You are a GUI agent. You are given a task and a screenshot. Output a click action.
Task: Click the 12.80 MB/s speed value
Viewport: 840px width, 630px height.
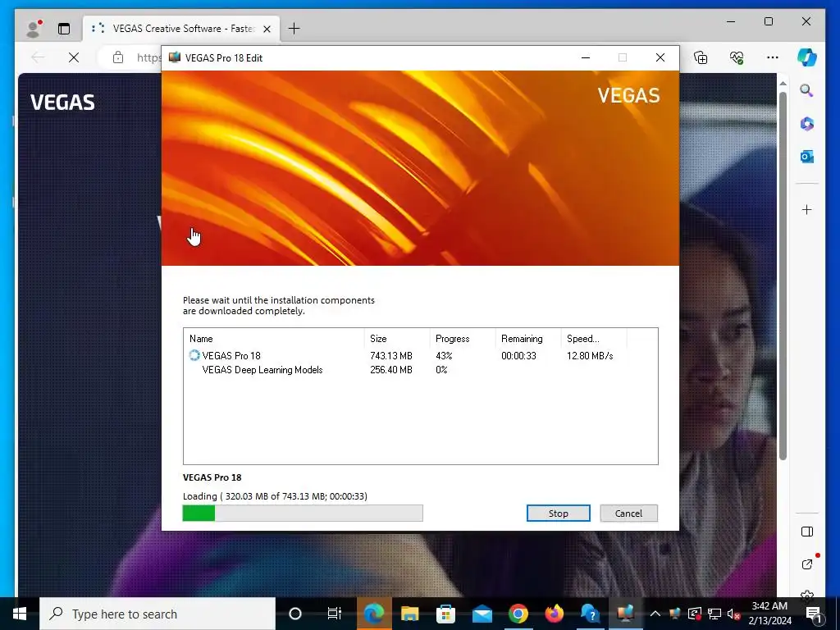(590, 356)
